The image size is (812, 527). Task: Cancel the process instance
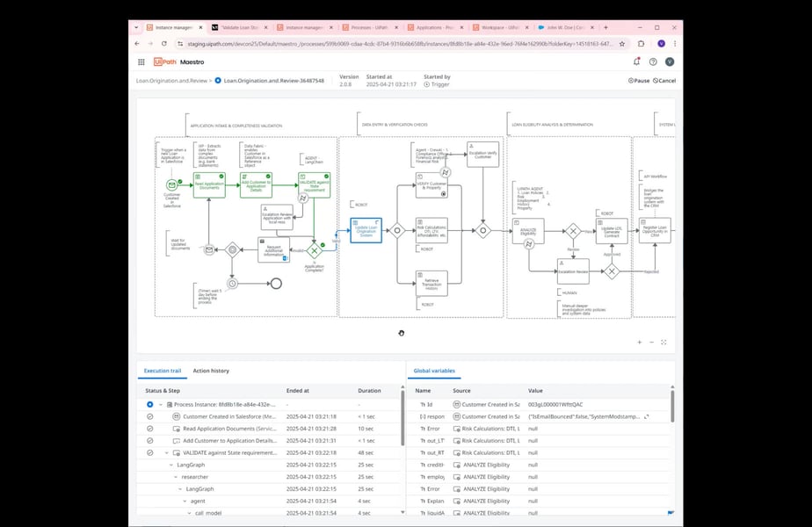click(664, 81)
